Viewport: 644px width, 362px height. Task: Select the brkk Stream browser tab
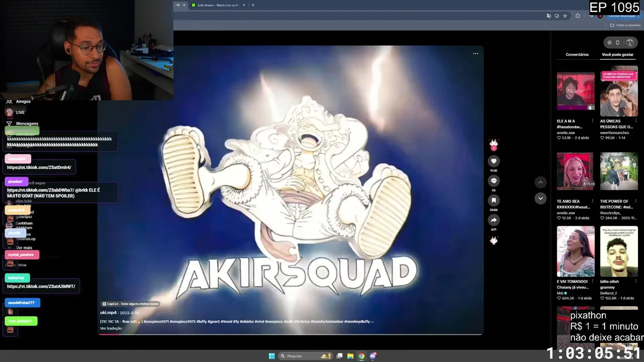tap(218, 5)
